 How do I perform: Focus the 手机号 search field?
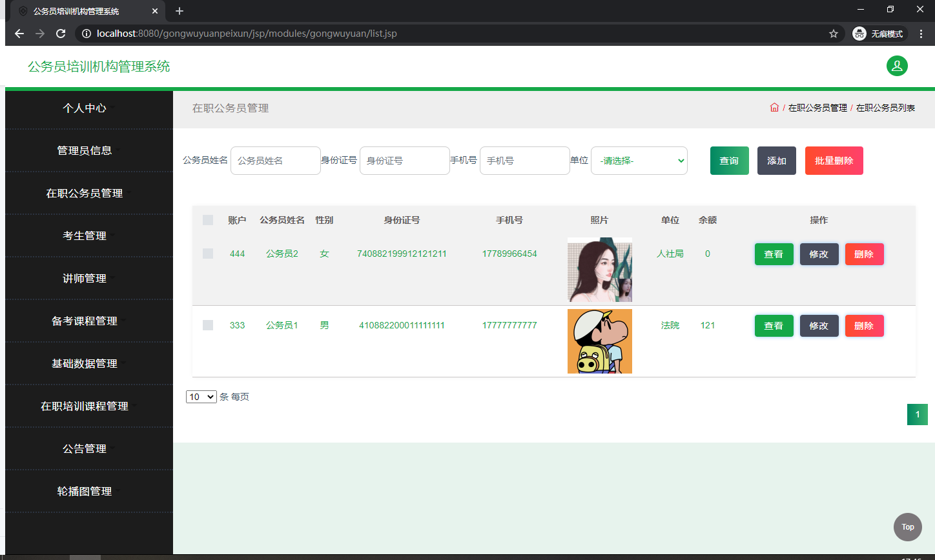tap(525, 161)
